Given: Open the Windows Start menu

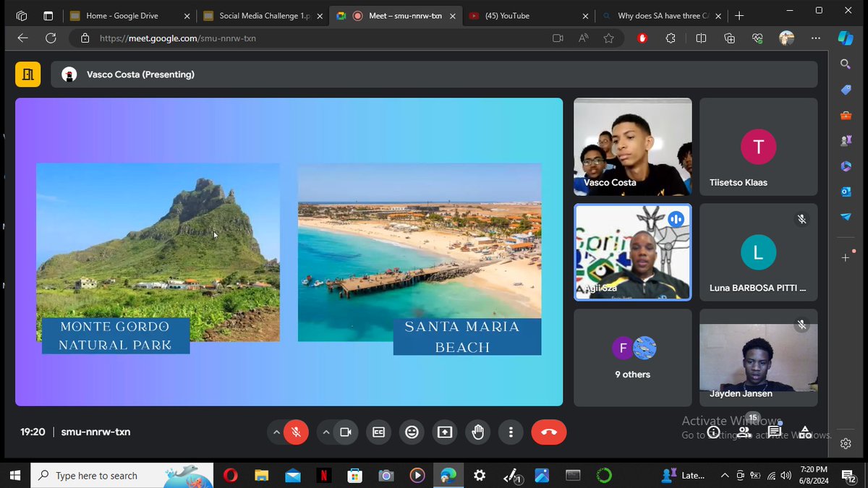Looking at the screenshot, I should coord(14,475).
